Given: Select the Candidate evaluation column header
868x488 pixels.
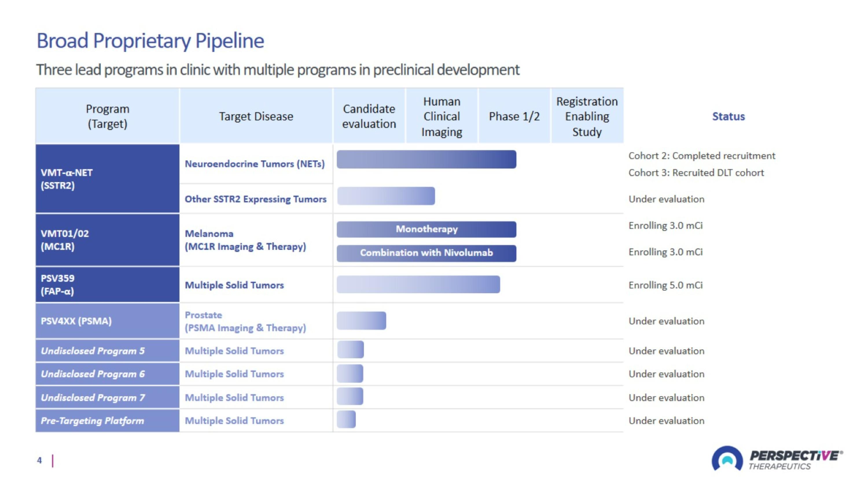Looking at the screenshot, I should [x=369, y=117].
